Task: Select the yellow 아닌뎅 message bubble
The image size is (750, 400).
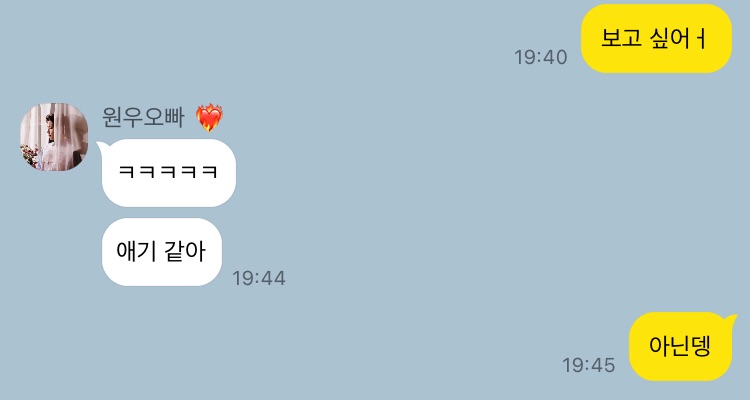Action: (680, 347)
